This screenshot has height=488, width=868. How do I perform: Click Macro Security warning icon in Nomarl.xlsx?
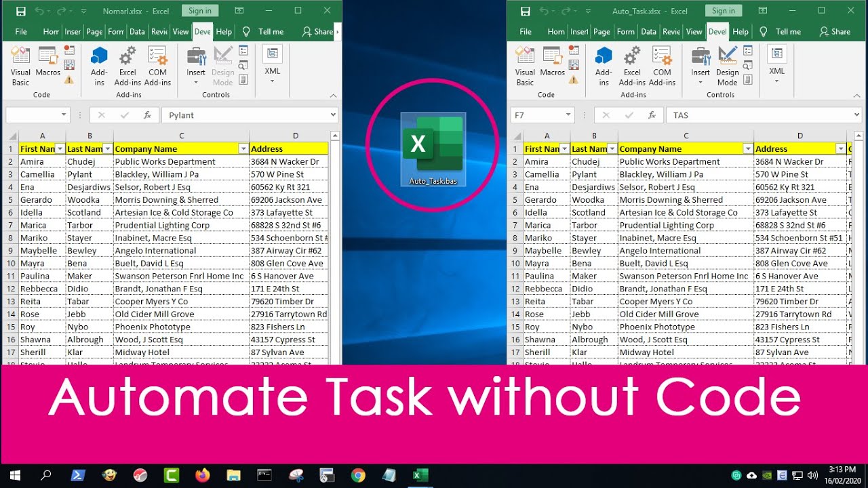pyautogui.click(x=69, y=80)
